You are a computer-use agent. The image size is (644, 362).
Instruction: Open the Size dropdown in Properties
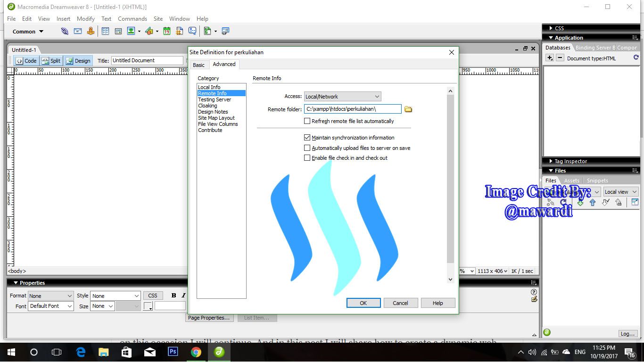coord(103,306)
